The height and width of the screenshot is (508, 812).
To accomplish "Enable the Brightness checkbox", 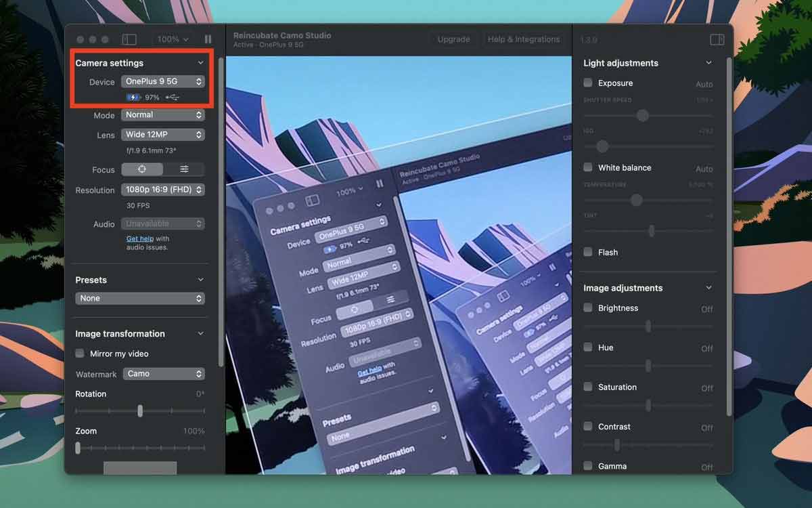I will tap(588, 308).
